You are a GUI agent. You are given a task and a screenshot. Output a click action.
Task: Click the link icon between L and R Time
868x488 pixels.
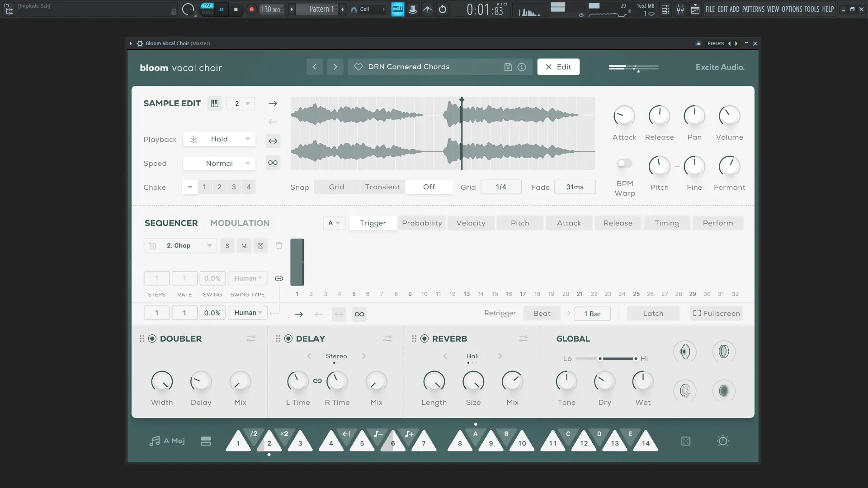coord(317,381)
